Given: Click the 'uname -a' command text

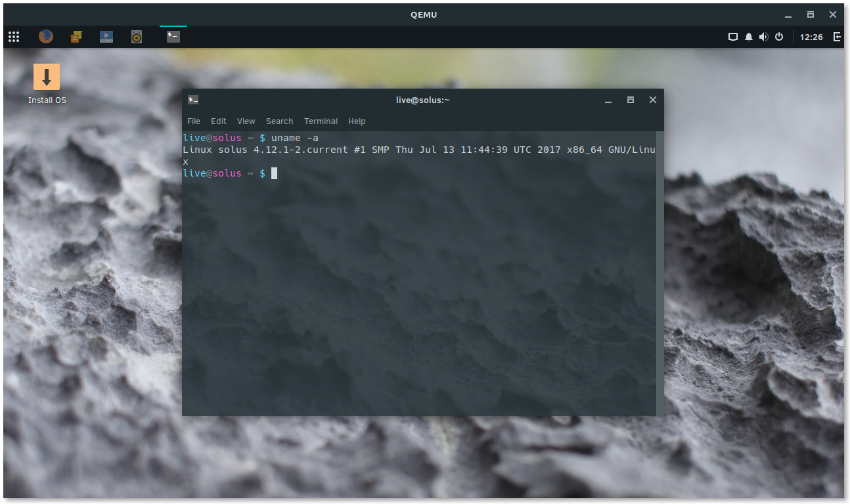Looking at the screenshot, I should click(x=295, y=138).
